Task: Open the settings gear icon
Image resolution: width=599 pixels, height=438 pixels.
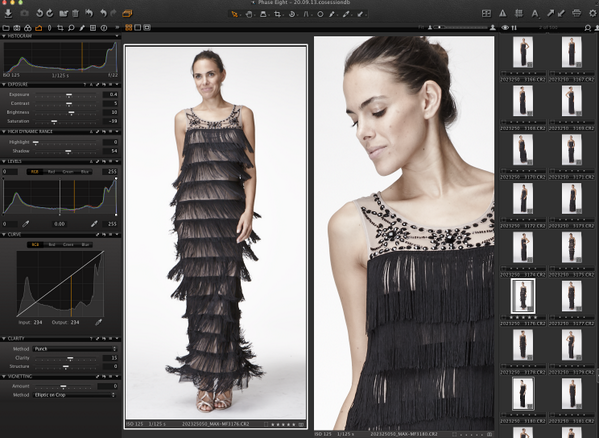Action: click(593, 14)
